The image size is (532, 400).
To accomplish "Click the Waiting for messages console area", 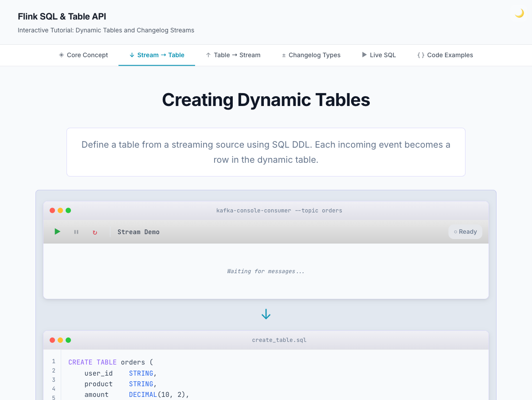I will 266,271.
